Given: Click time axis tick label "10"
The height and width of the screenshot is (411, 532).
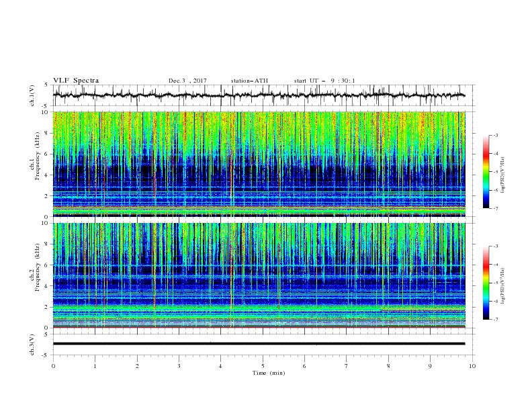Looking at the screenshot, I should [472, 366].
